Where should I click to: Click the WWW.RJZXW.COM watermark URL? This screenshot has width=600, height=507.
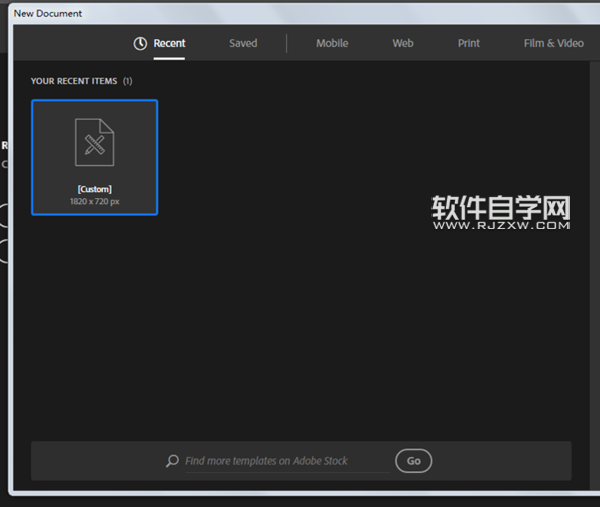pos(501,226)
